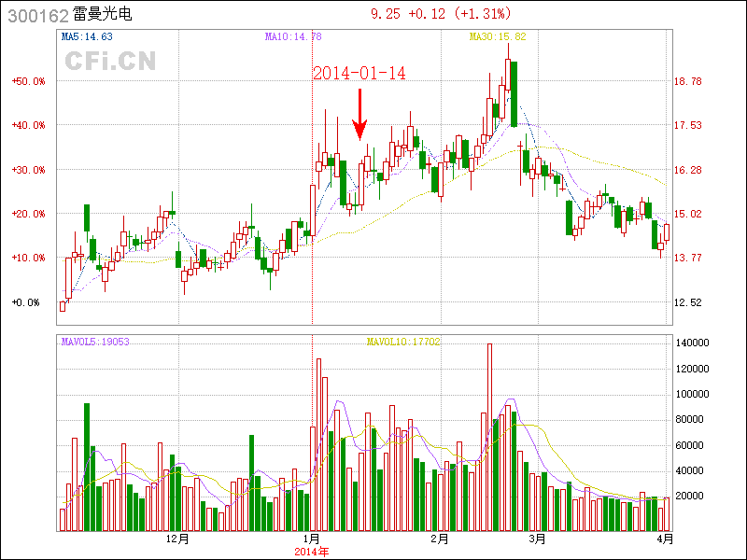The image size is (747, 560).
Task: Click the red 2014年 year label
Action: (x=311, y=552)
